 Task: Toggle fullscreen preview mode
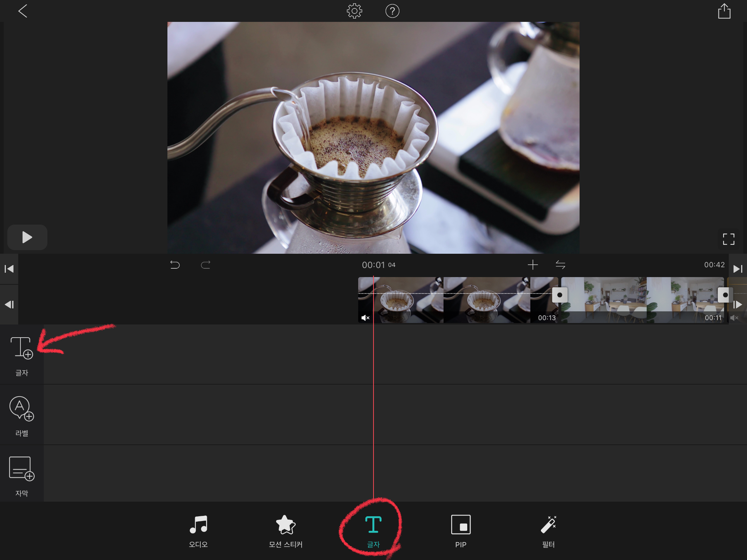click(x=728, y=239)
